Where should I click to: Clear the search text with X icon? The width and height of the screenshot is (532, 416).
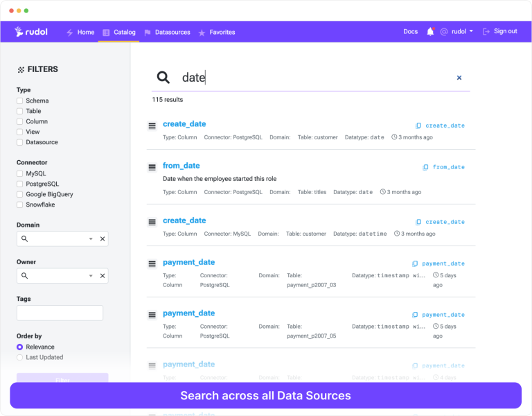click(x=459, y=78)
